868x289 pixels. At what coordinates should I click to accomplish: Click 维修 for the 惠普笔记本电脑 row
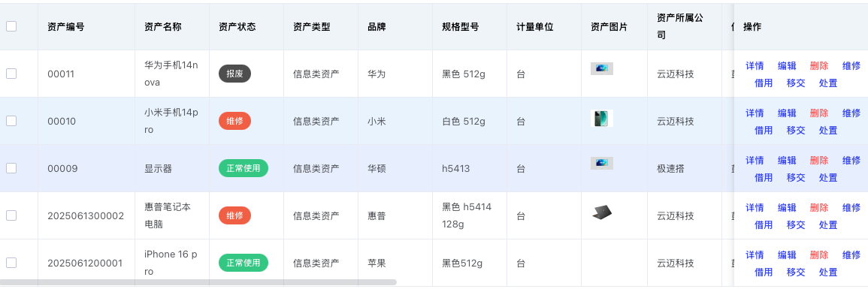[851, 208]
